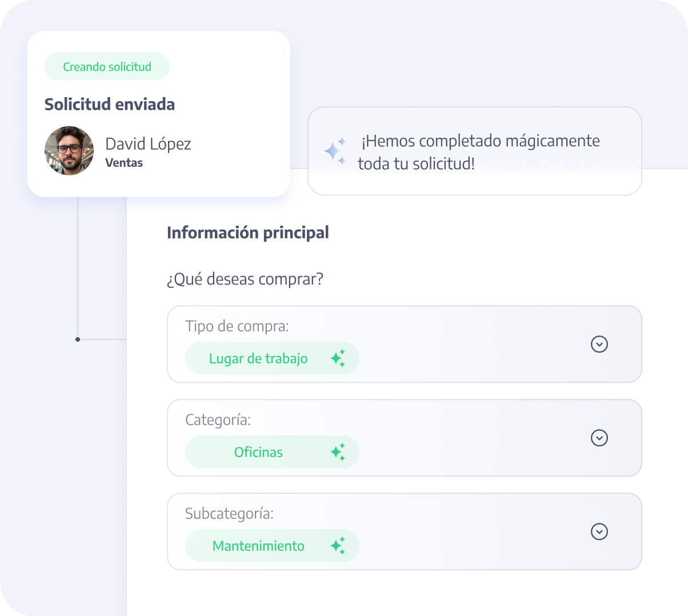Viewport: 688px width, 616px height.
Task: Select the Oficinas category chip
Action: tap(258, 453)
